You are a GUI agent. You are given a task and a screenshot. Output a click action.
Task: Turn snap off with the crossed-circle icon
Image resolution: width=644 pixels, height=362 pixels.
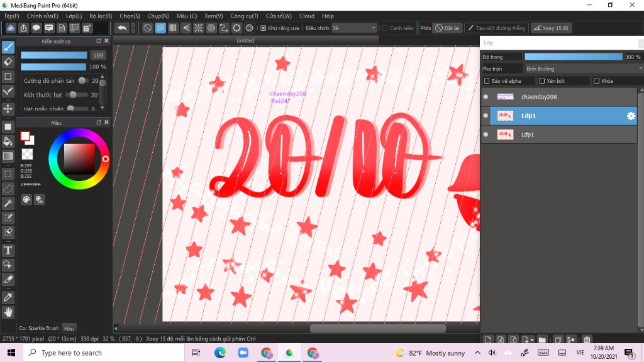(147, 28)
